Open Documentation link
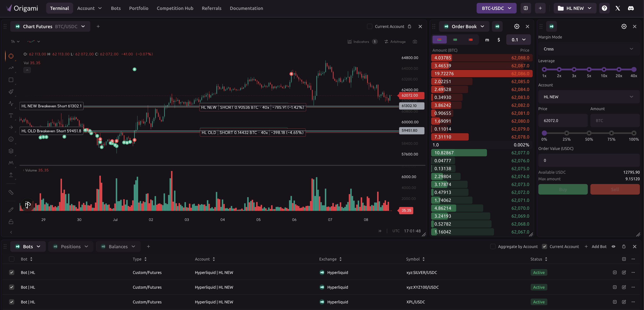 (x=246, y=8)
